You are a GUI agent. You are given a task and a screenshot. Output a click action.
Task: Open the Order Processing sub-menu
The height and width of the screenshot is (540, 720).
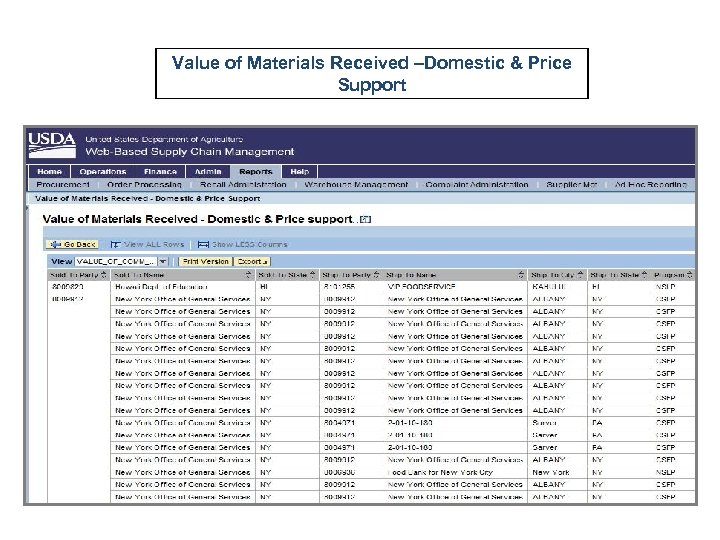pos(144,185)
